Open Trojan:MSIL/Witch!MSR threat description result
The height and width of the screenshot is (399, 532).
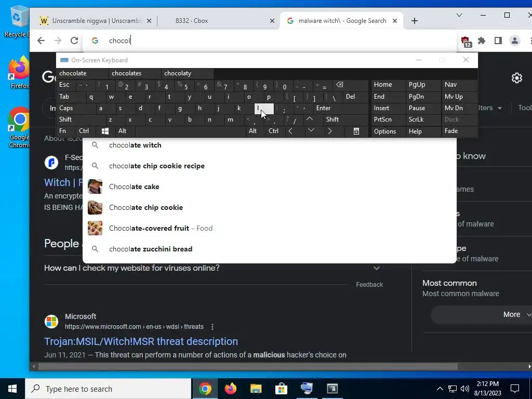pyautogui.click(x=141, y=341)
